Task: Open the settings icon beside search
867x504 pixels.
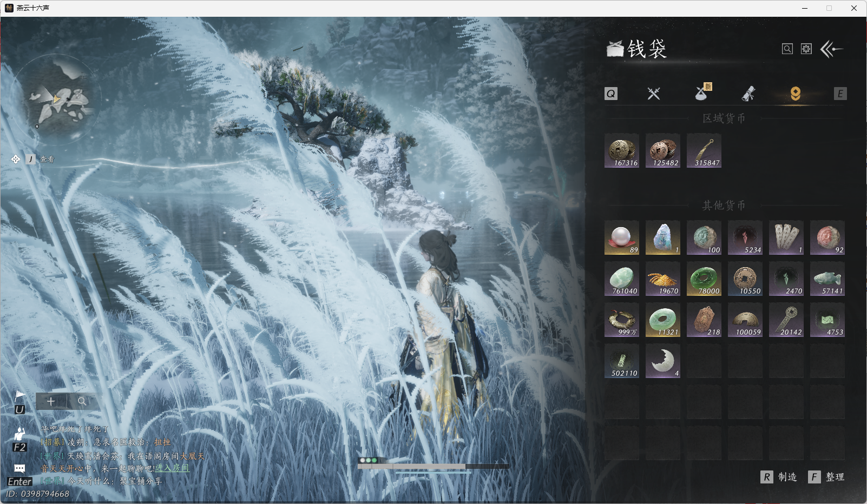Action: pyautogui.click(x=806, y=49)
